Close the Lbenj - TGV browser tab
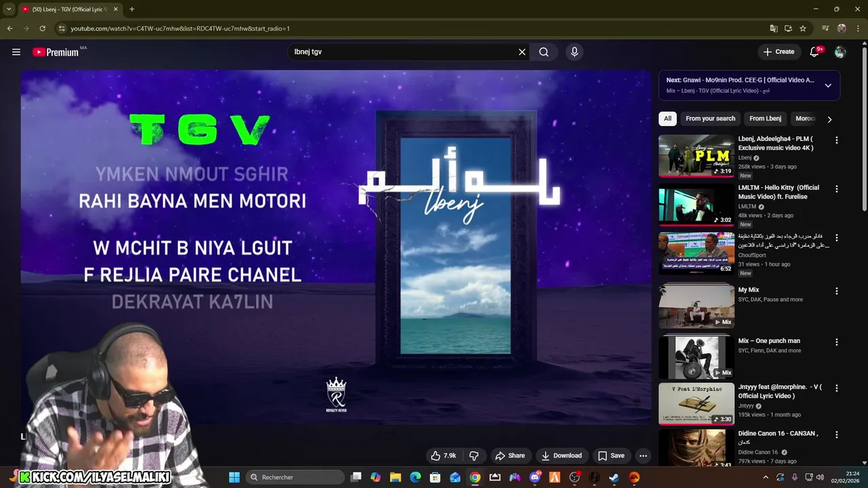 tap(115, 9)
